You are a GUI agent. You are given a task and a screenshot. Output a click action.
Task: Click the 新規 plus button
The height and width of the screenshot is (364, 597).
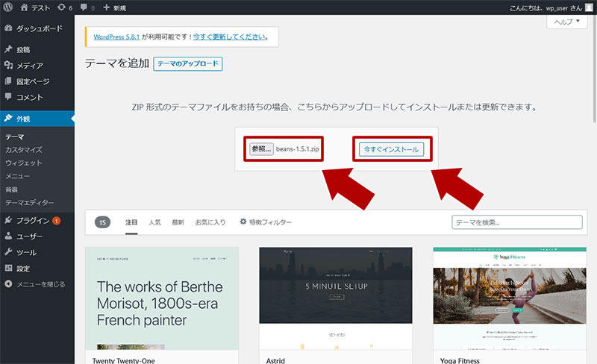(x=115, y=7)
